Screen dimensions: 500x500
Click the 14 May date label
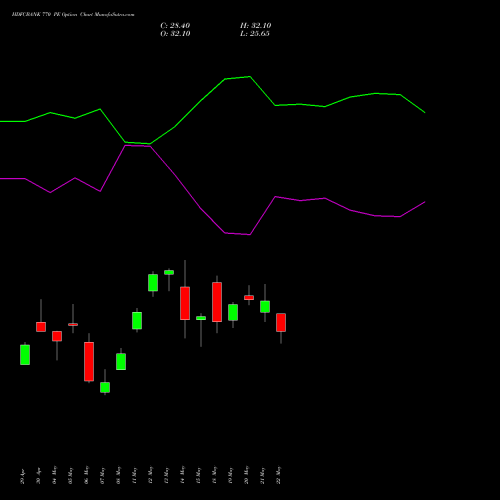pos(182,475)
